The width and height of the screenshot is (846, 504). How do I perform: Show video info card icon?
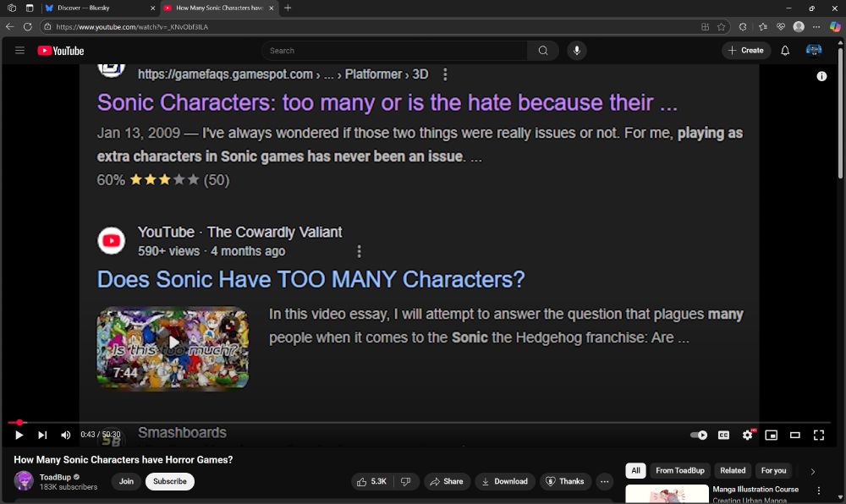click(821, 77)
